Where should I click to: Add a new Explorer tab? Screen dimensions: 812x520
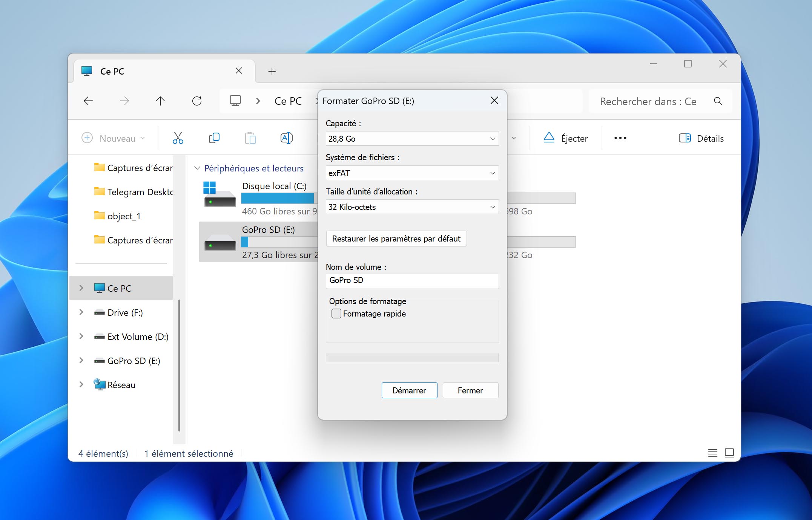tap(272, 71)
